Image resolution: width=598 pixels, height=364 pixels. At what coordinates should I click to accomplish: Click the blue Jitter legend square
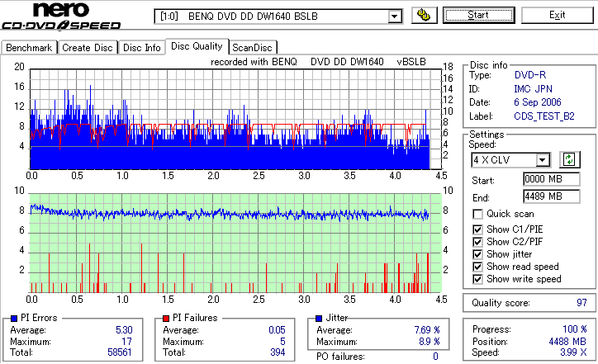(x=319, y=319)
